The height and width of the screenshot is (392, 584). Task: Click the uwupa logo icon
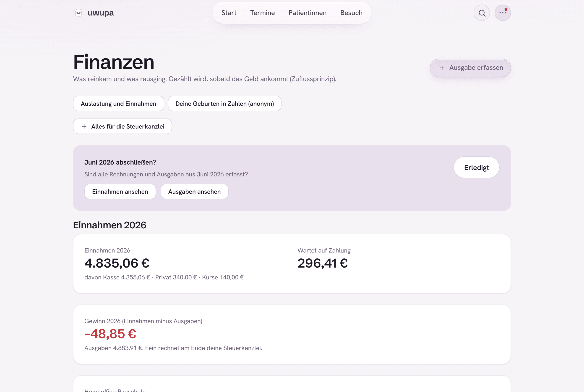(78, 13)
